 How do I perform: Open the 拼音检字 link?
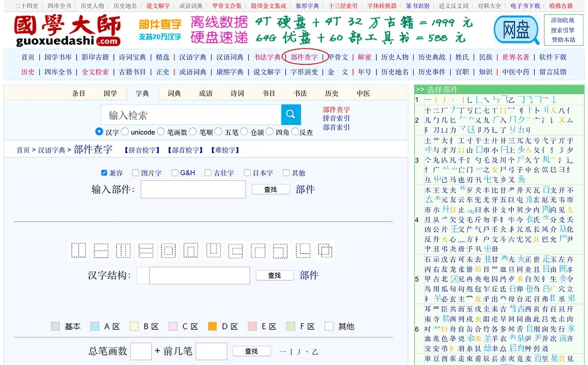[141, 150]
